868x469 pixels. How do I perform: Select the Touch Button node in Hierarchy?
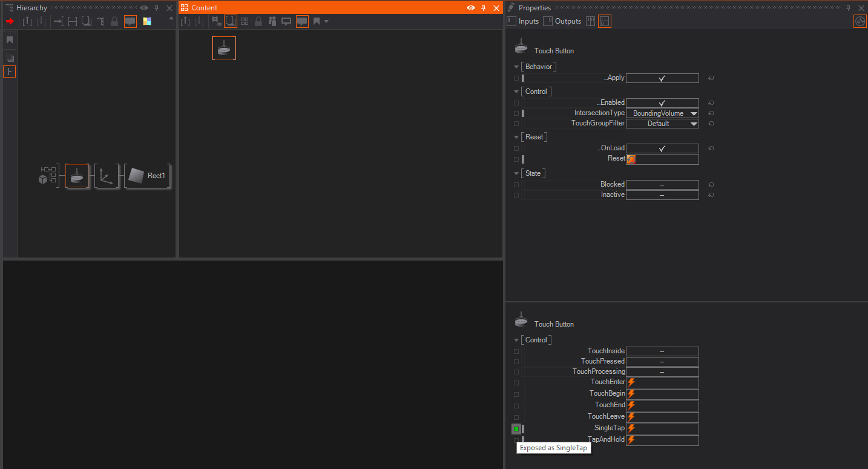[x=77, y=176]
